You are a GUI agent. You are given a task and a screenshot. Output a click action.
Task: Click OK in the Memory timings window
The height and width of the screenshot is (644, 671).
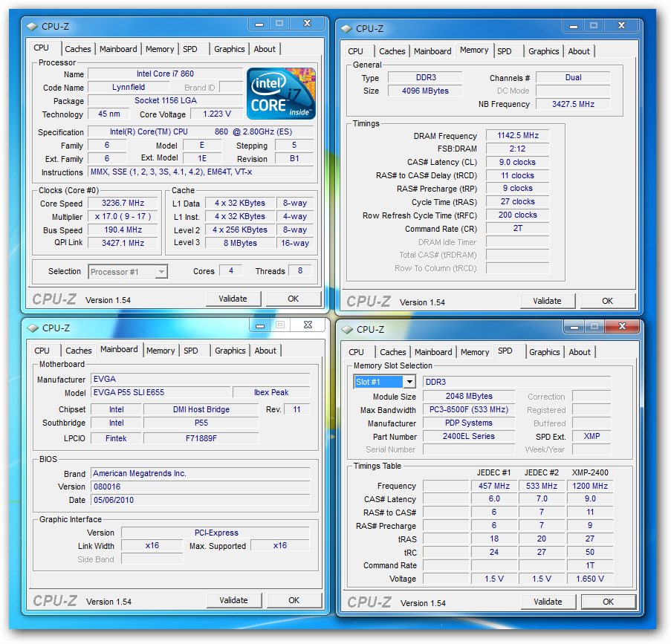click(607, 301)
